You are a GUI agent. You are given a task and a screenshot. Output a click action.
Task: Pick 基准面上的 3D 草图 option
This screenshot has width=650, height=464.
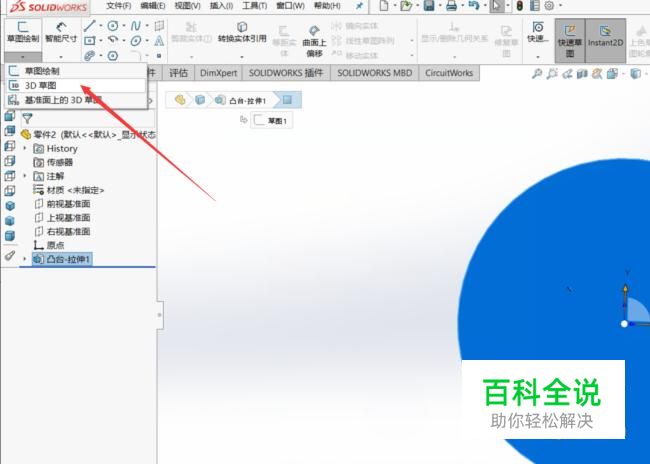76,100
